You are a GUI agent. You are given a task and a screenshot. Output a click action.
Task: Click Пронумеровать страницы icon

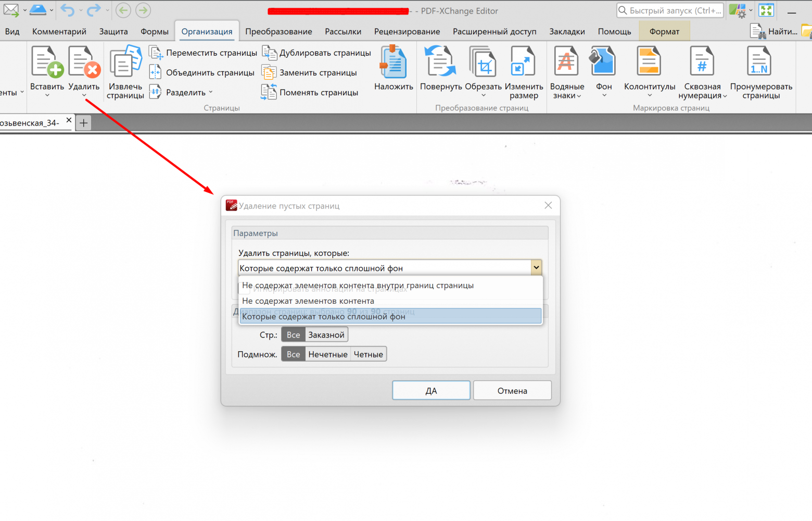(759, 61)
